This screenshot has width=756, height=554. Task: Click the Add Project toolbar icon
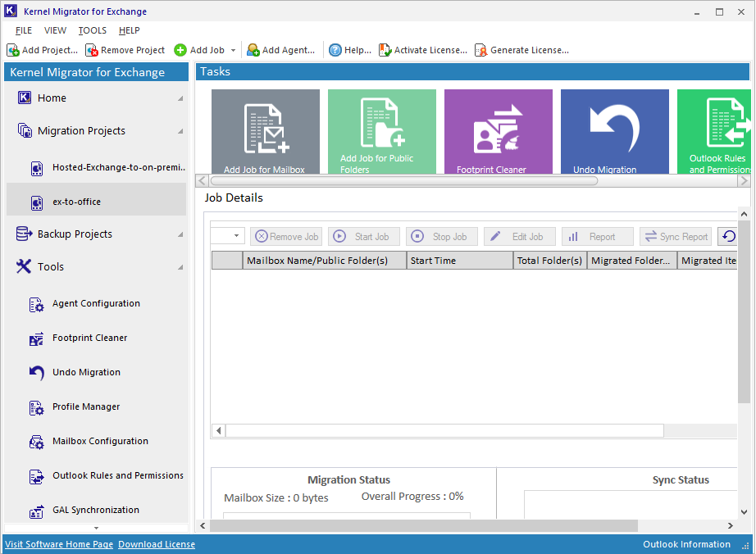pyautogui.click(x=13, y=50)
